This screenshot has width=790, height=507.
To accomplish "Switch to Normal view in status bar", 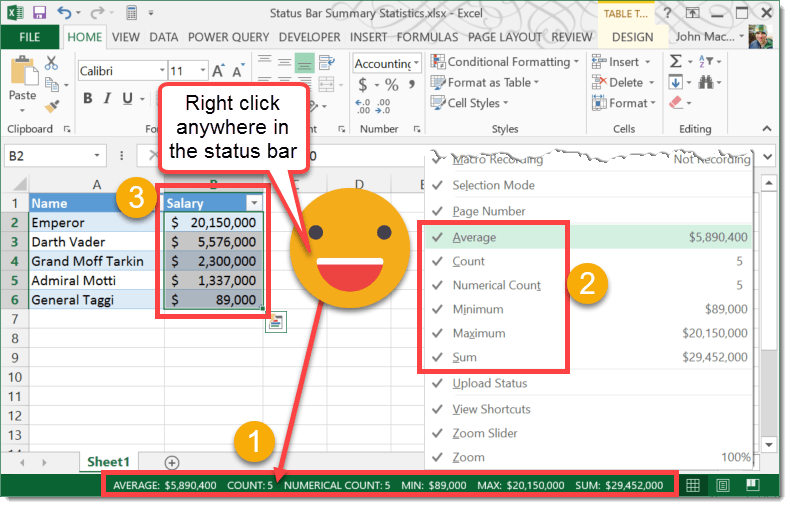I will (693, 485).
